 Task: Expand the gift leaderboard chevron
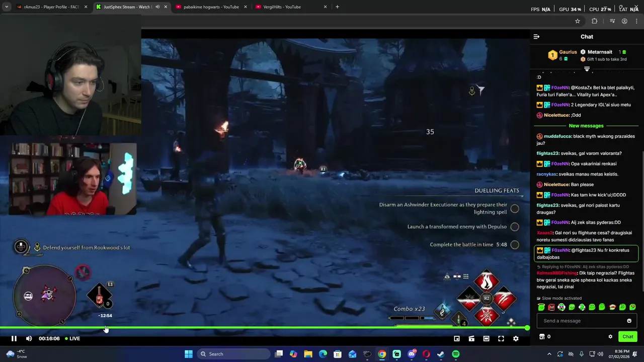click(x=587, y=69)
